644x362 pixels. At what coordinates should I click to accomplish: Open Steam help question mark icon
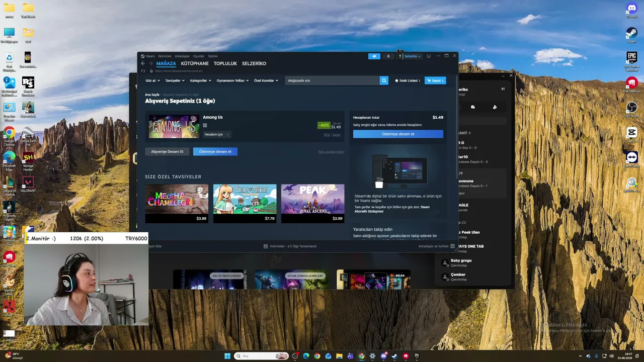pos(400,56)
